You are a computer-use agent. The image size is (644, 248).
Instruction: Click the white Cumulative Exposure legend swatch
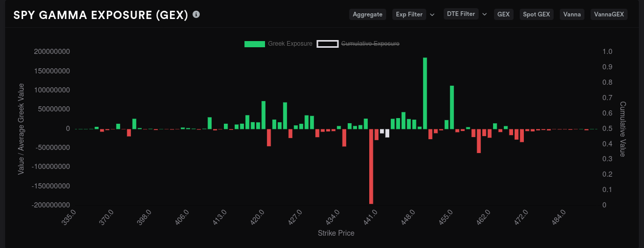click(328, 44)
